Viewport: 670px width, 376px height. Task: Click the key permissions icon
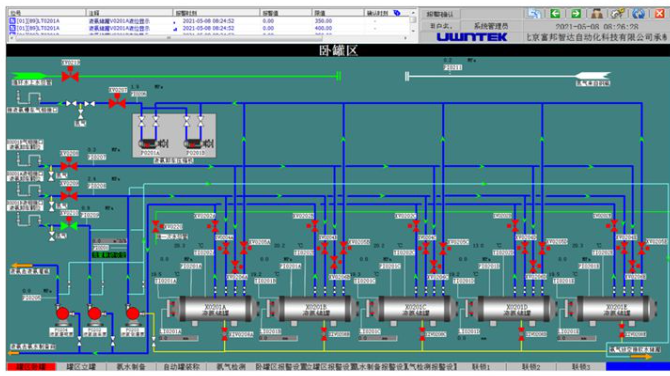coord(617,14)
